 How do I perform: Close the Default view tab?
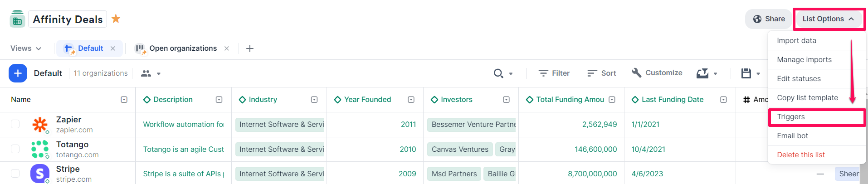pyautogui.click(x=113, y=48)
